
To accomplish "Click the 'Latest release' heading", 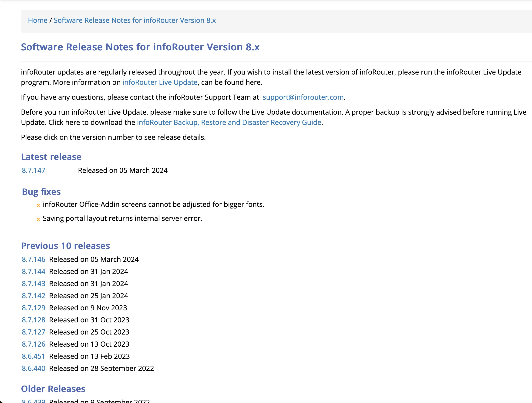I will [51, 157].
